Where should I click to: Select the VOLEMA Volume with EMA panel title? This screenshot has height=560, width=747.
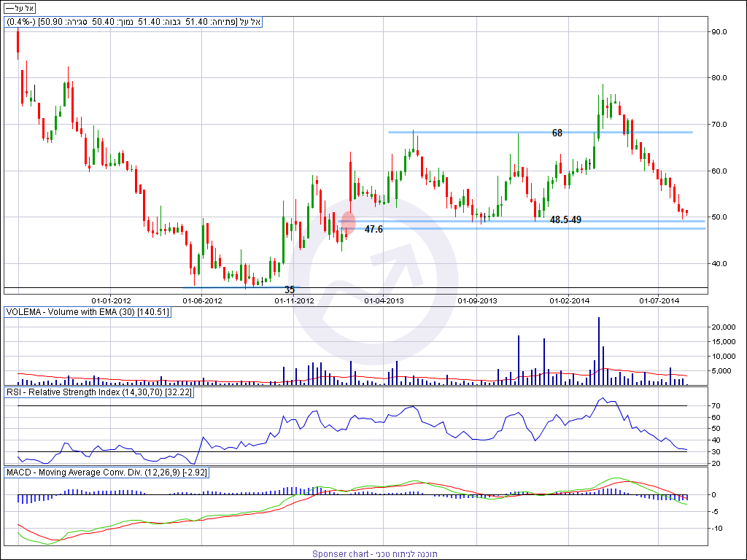[87, 312]
